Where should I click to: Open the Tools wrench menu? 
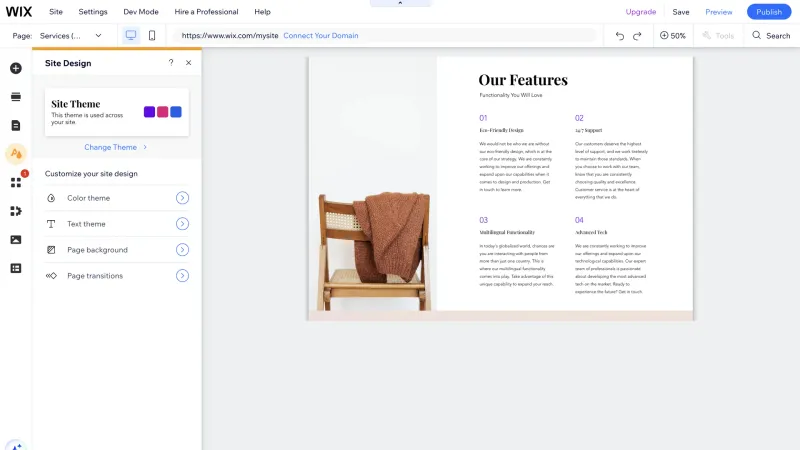coord(718,36)
